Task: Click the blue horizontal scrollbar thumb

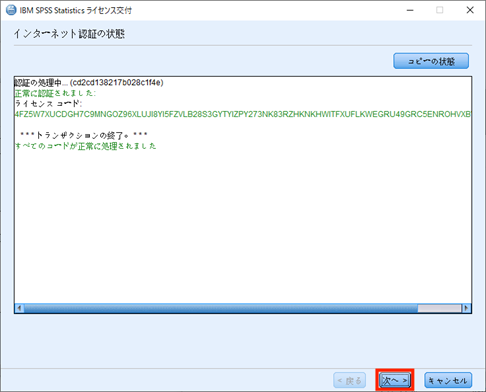Action: click(x=221, y=308)
